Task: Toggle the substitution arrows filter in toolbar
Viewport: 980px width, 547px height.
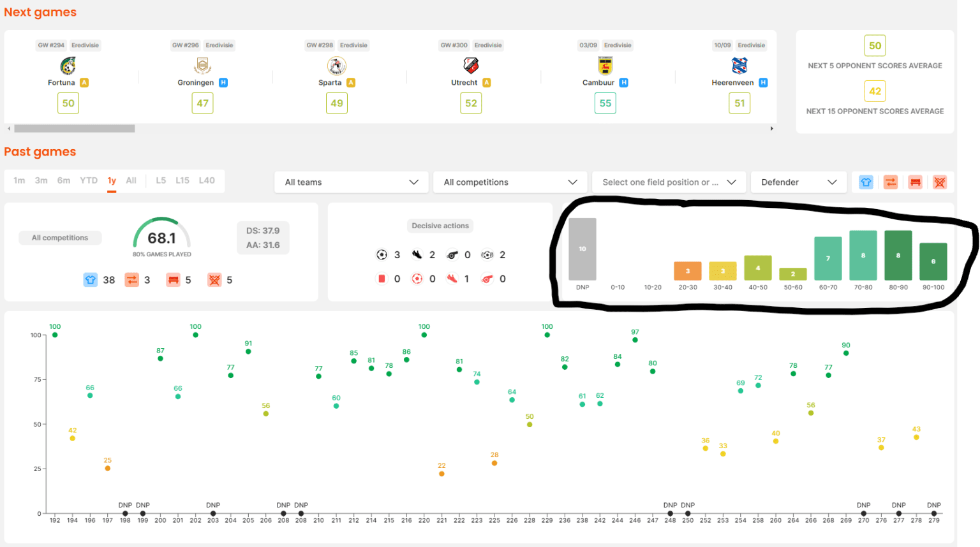Action: [x=891, y=182]
